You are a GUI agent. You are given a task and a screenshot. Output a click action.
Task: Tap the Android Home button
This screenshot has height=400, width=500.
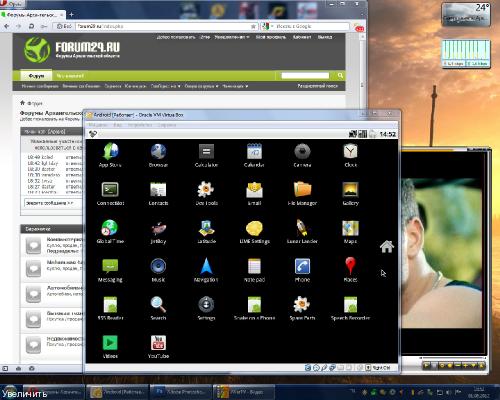[387, 246]
